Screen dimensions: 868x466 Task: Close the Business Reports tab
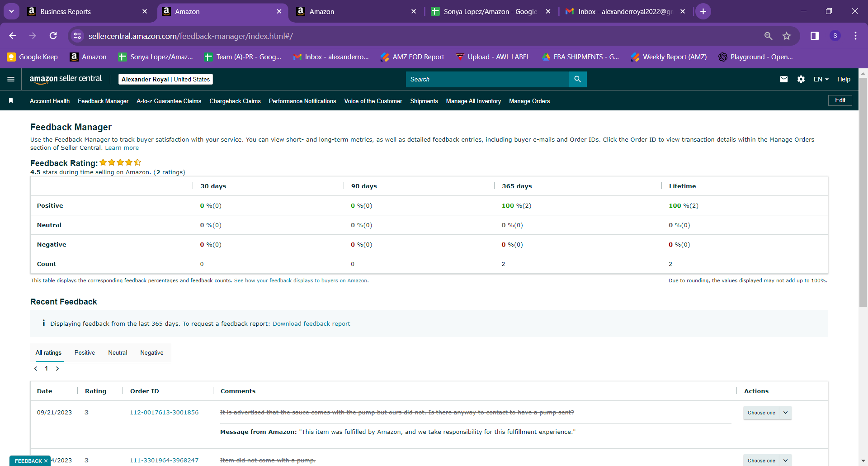pyautogui.click(x=145, y=11)
